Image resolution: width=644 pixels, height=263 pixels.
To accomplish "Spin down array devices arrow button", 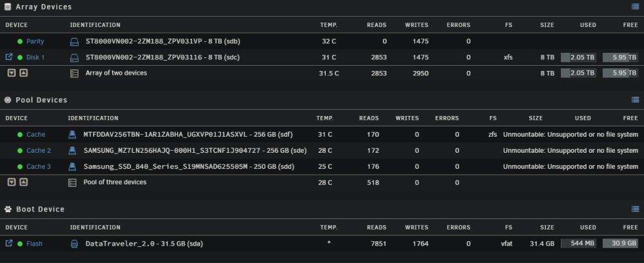I will click(12, 73).
